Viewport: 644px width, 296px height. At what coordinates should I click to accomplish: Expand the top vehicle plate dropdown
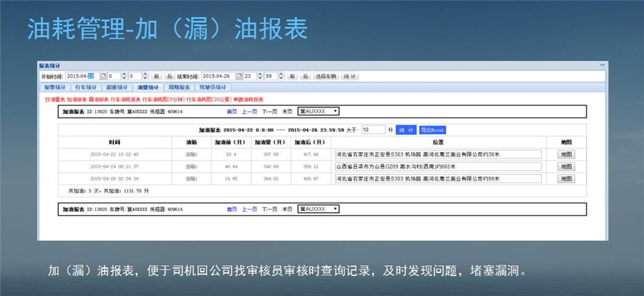click(319, 112)
